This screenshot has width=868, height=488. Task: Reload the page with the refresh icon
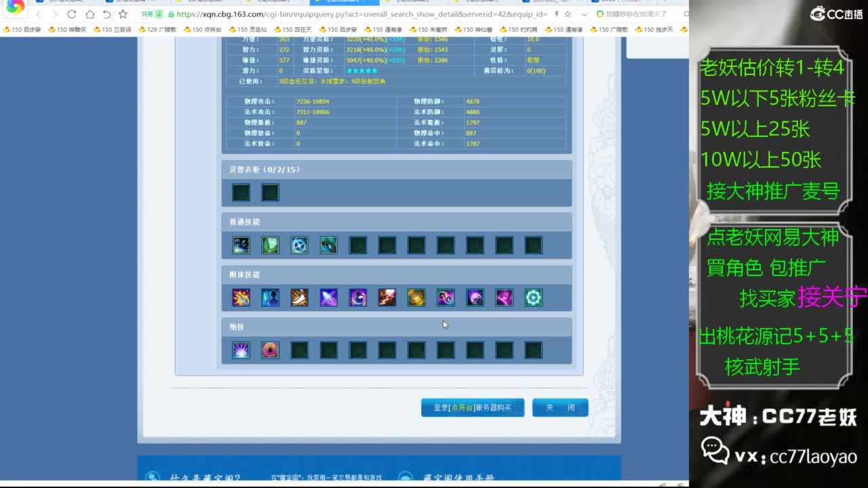point(71,14)
